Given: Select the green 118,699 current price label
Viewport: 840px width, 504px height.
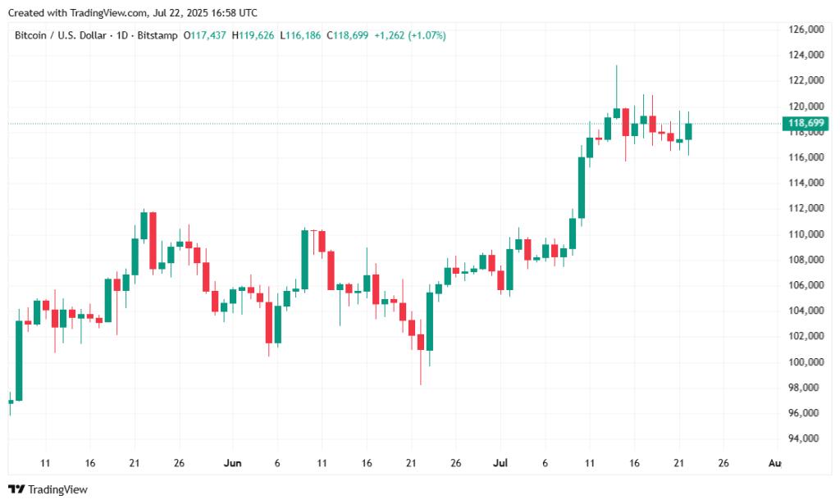Looking at the screenshot, I should pos(806,123).
